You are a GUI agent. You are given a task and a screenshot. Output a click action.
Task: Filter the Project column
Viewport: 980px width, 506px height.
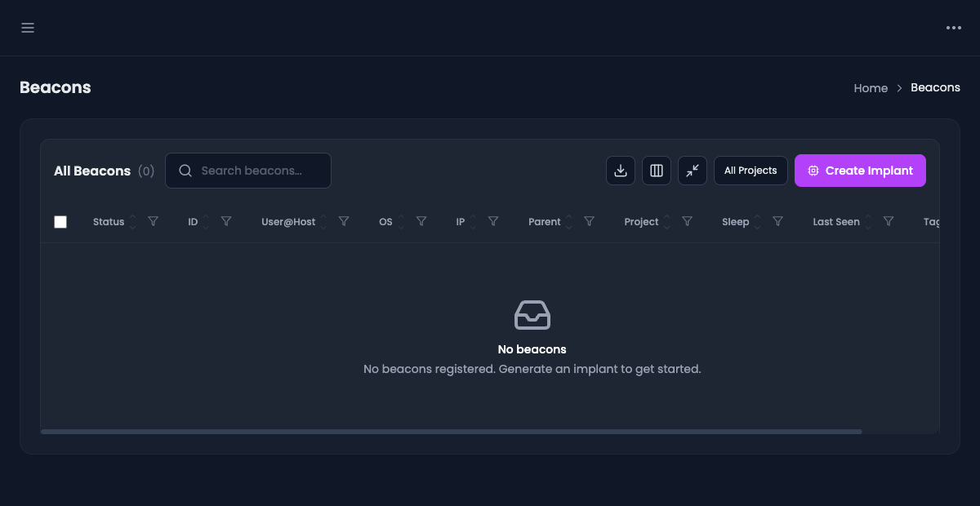[x=687, y=221]
